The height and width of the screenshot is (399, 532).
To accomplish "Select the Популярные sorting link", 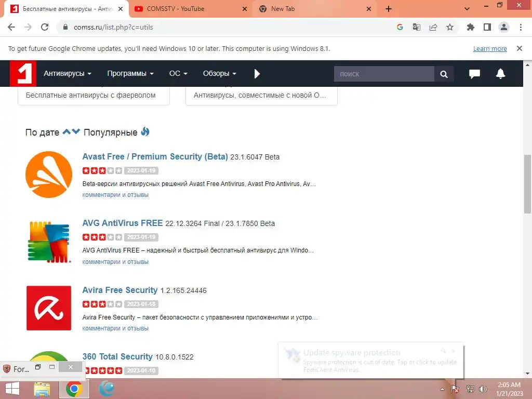I will point(110,132).
